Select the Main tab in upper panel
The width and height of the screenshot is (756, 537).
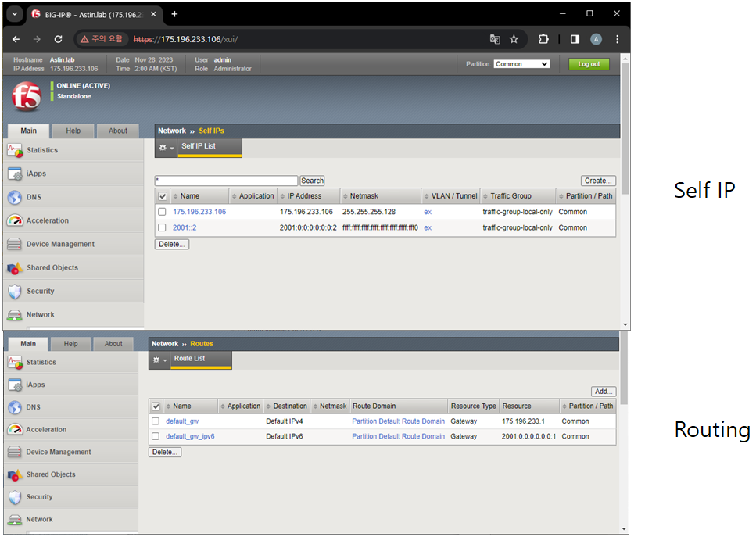28,131
